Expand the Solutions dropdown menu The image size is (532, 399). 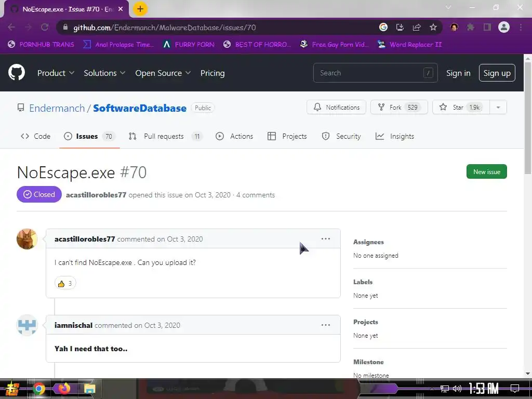tap(104, 73)
